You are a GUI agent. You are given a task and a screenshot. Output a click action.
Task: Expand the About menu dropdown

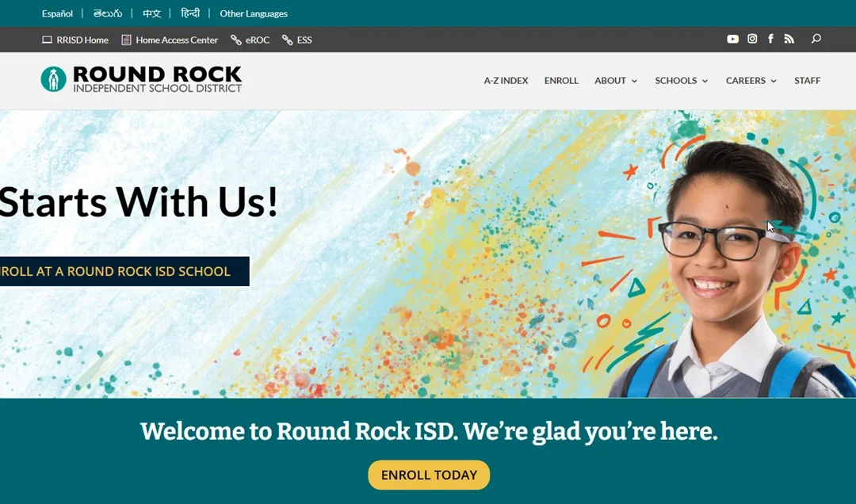(x=616, y=81)
